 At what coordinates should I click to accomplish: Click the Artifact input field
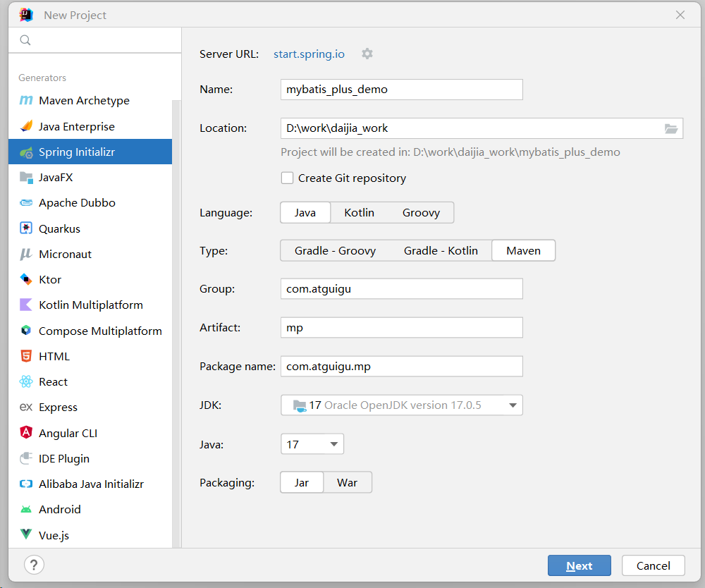(402, 328)
